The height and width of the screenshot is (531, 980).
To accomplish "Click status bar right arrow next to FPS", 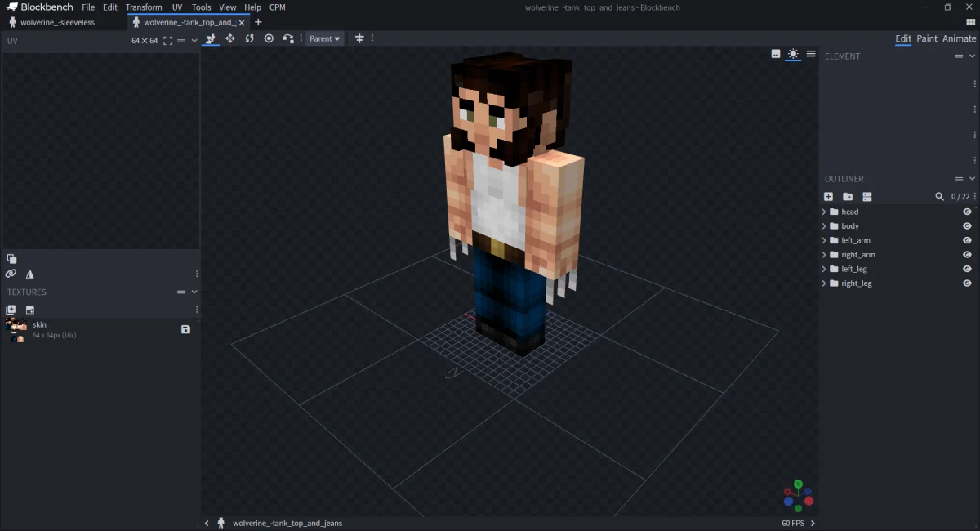I will click(x=813, y=523).
